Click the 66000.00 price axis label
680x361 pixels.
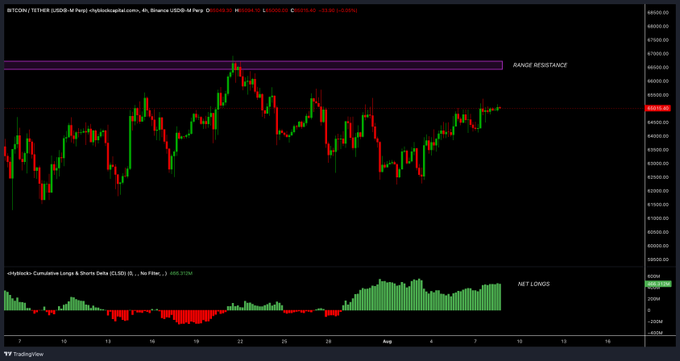657,81
